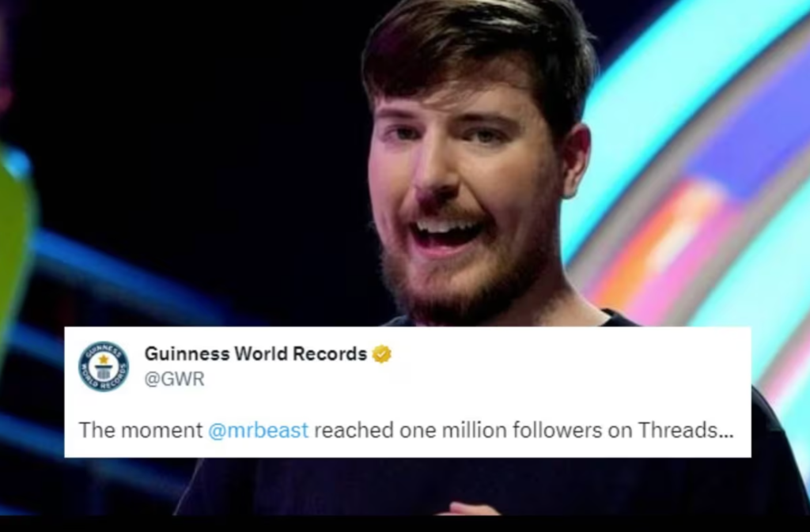Click the gold verified badge
The image size is (810, 532).
click(x=382, y=354)
